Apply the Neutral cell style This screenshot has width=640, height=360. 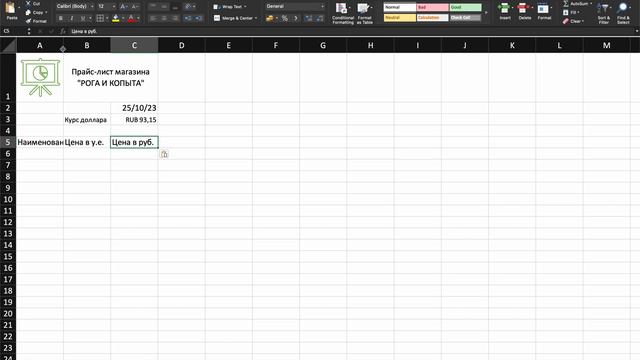pyautogui.click(x=400, y=18)
